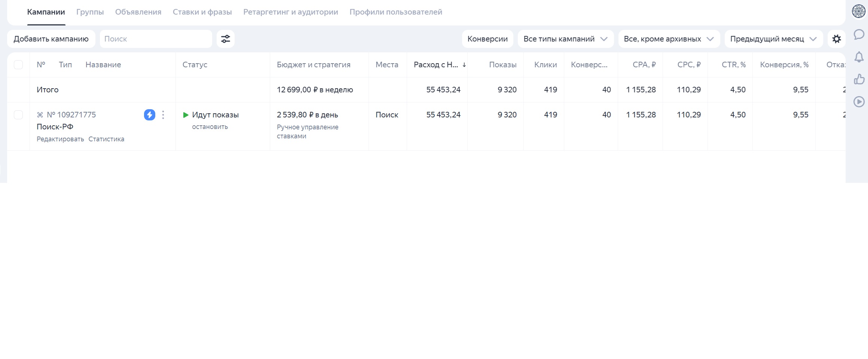
Task: Open three-dot menu for campaign Поиск-РФ
Action: pyautogui.click(x=163, y=115)
